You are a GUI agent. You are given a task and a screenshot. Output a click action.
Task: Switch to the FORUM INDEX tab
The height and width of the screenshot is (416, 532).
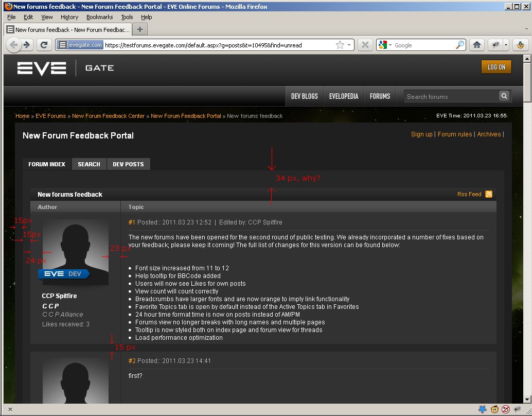(x=47, y=164)
